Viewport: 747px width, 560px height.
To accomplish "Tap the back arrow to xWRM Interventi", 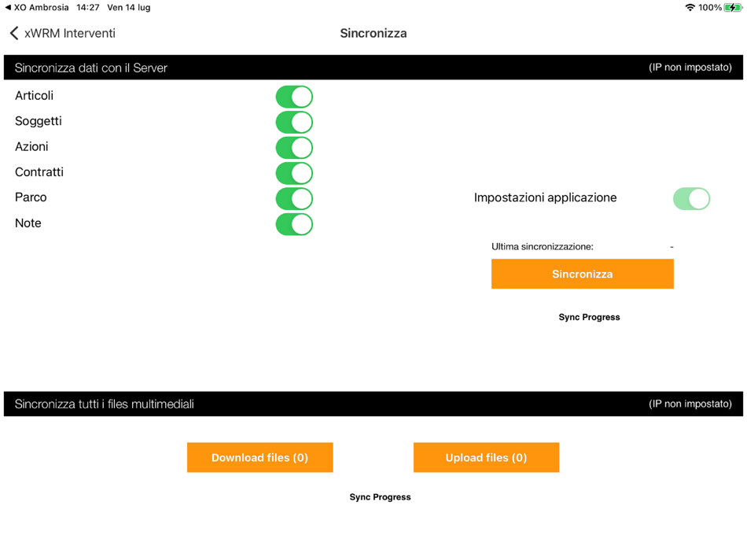I will tap(13, 33).
